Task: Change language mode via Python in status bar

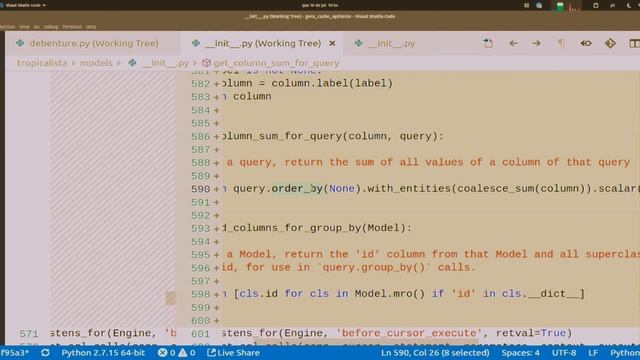Action: [625, 353]
